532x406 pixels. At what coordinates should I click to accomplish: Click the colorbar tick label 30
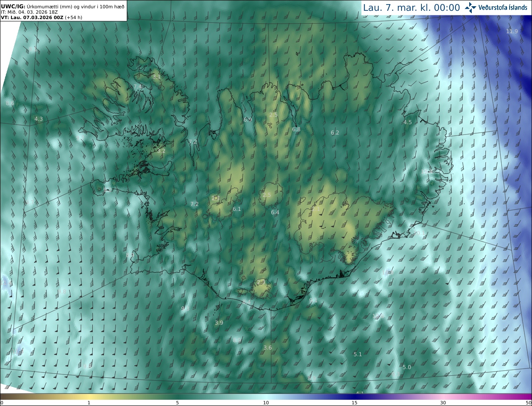pos(443,403)
